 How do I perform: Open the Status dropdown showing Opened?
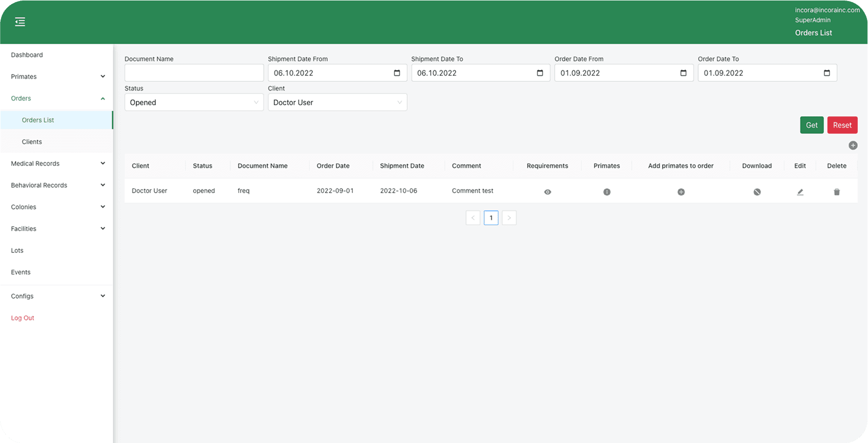tap(194, 102)
